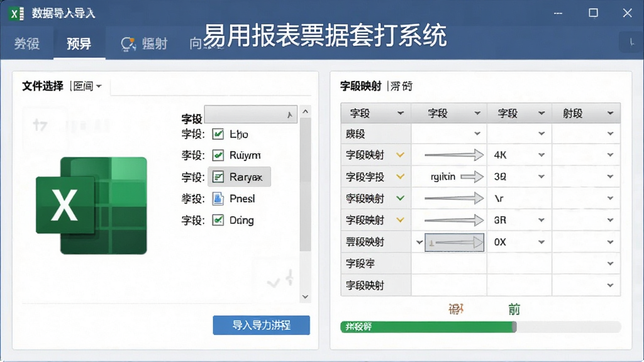
Task: Click the orange label above the progress bar
Action: pos(456,309)
